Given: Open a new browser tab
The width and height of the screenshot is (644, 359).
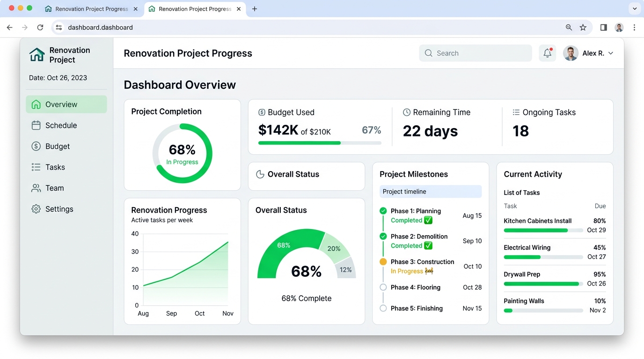Looking at the screenshot, I should click(255, 9).
